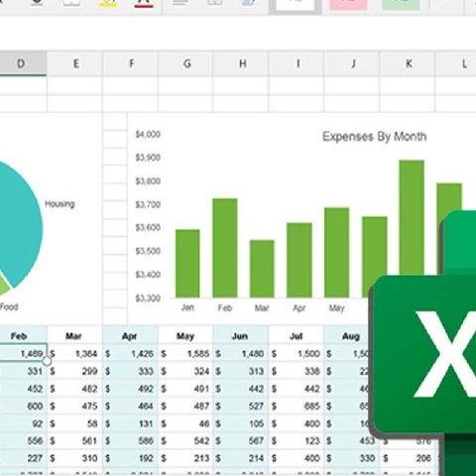Select column H header
This screenshot has width=476, height=476.
[x=242, y=63]
